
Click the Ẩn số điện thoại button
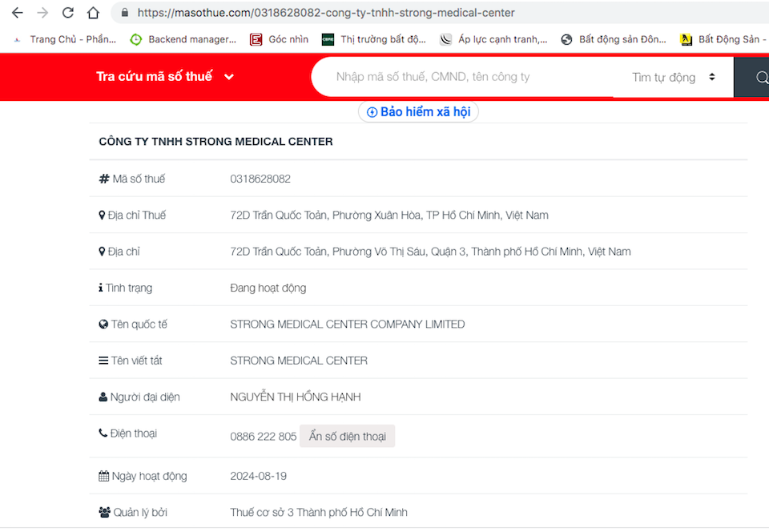[x=347, y=436]
